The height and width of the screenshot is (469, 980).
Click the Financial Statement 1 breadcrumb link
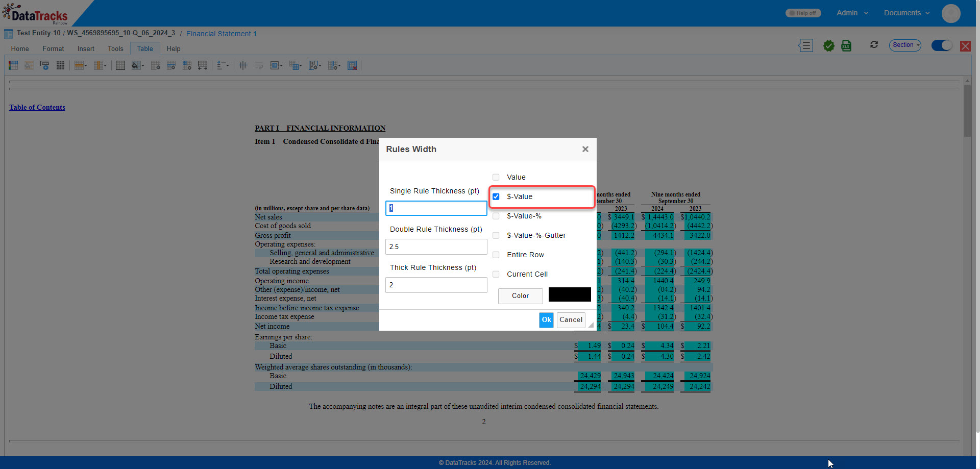[x=221, y=34]
